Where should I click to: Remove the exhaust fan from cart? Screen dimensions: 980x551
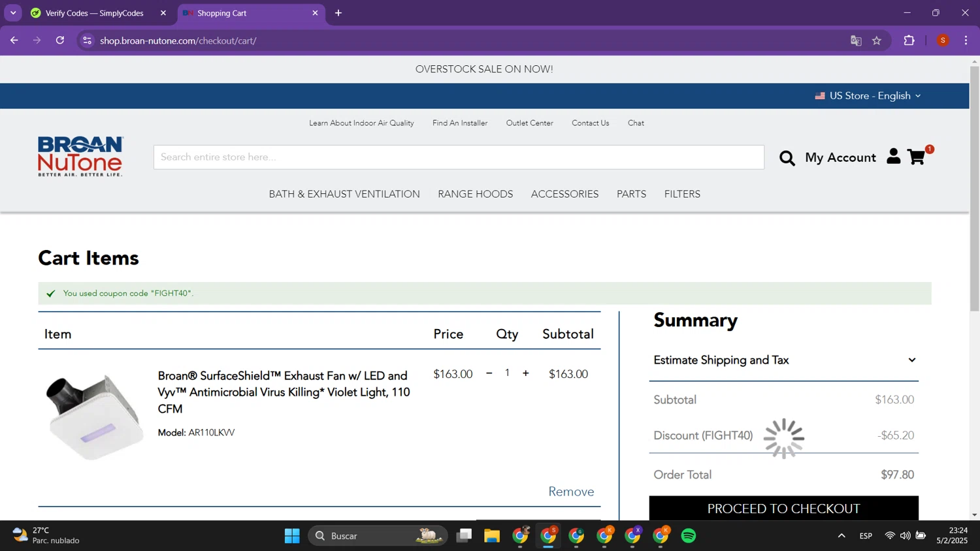(571, 492)
